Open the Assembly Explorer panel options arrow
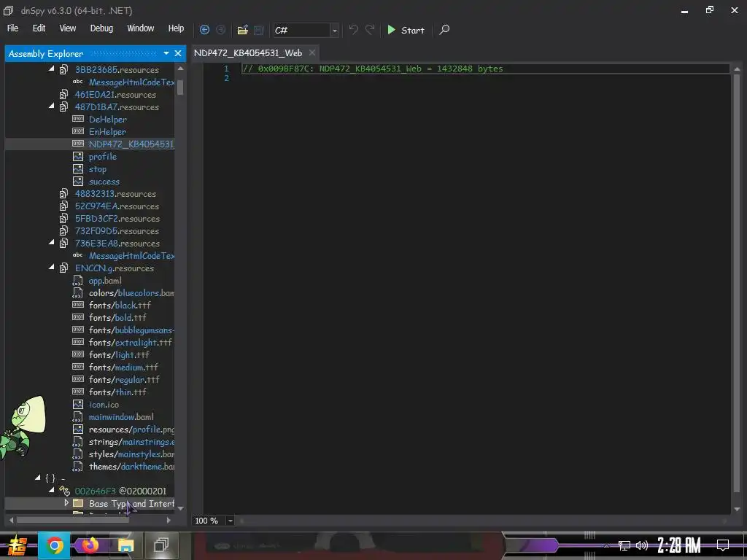Viewport: 747px width, 560px height. (x=166, y=53)
